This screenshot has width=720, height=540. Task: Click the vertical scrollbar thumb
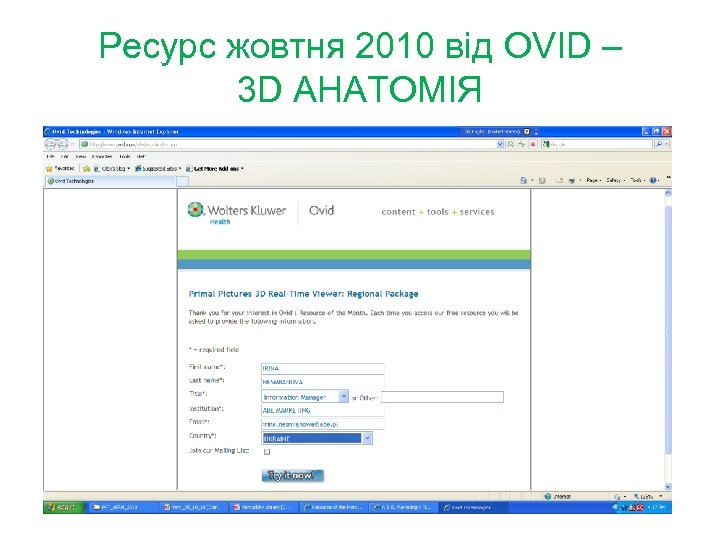pyautogui.click(x=668, y=331)
